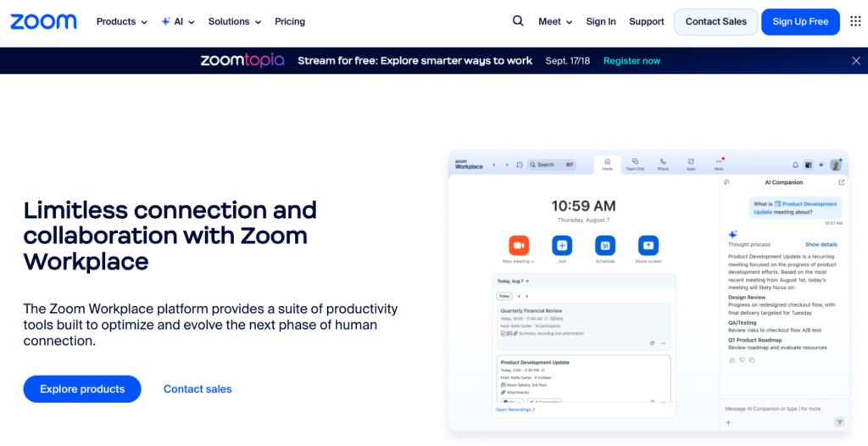Click the Sign Up Free button
This screenshot has width=868, height=446.
(x=800, y=21)
